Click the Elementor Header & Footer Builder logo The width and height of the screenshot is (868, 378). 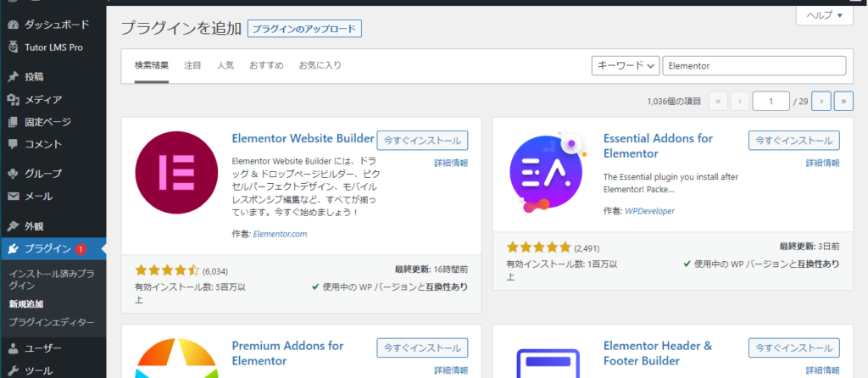coord(548,363)
